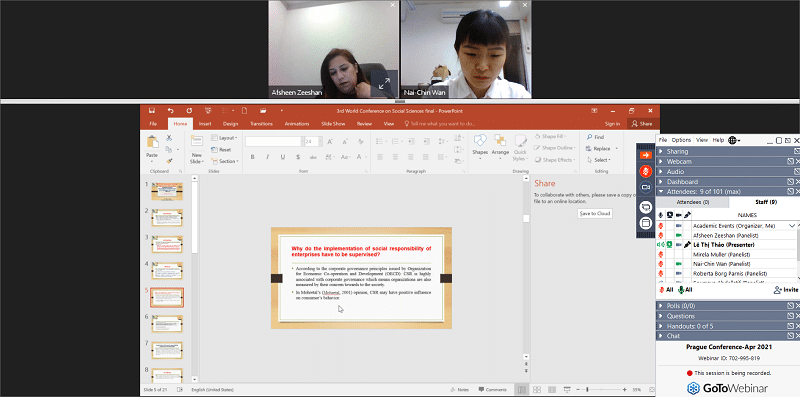Click Increase Font Size icon
The image size is (800, 397).
click(330, 142)
